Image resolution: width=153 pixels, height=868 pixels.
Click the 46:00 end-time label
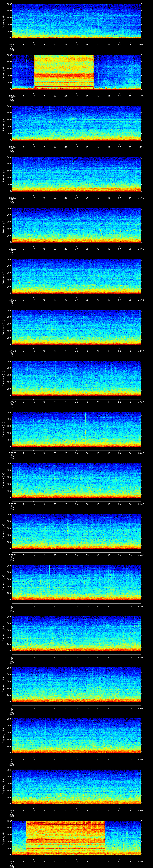coord(141,861)
